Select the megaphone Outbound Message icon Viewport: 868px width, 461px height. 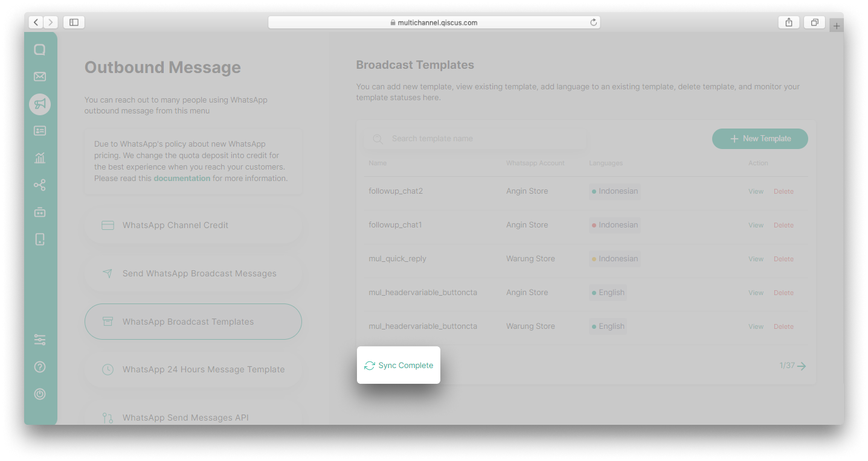[x=40, y=104]
